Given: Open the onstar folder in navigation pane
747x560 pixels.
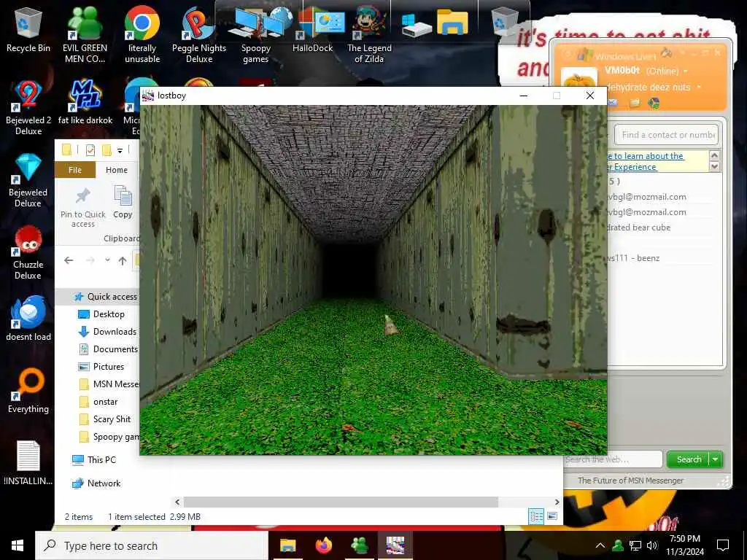Looking at the screenshot, I should pyautogui.click(x=105, y=402).
